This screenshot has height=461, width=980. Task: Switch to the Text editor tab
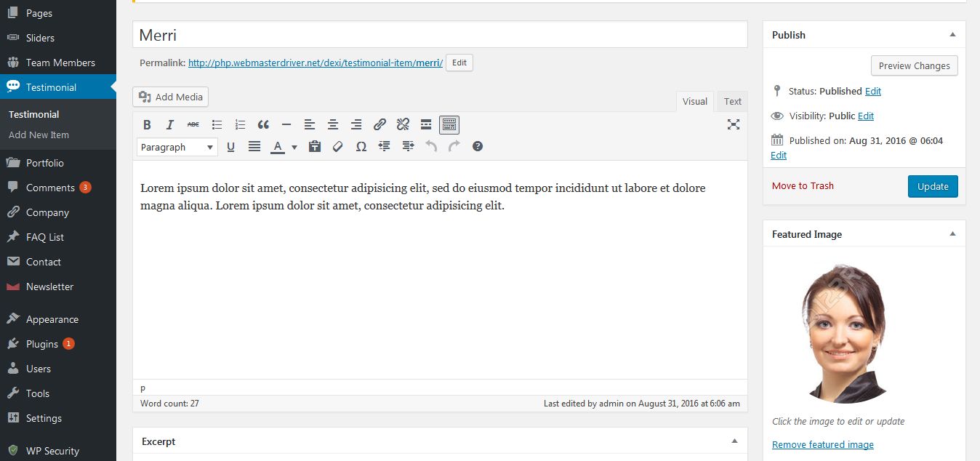[x=732, y=101]
